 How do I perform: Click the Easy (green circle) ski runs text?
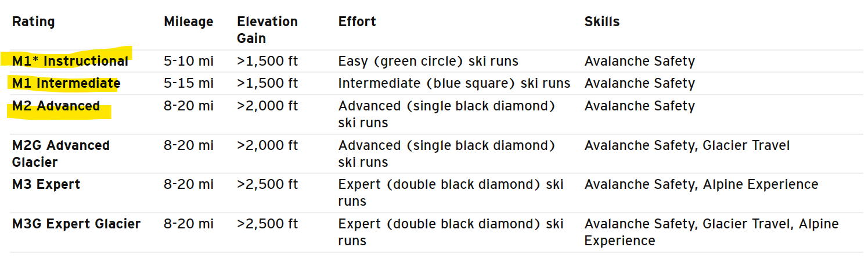428,61
